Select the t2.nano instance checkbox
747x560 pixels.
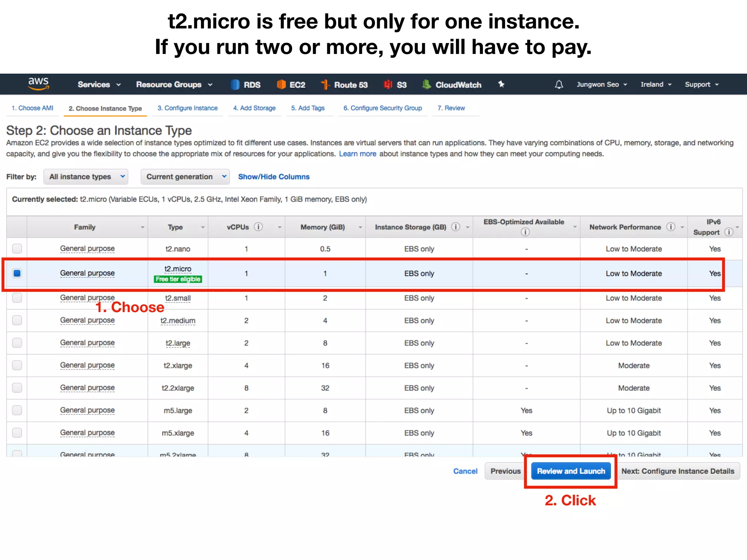[17, 249]
